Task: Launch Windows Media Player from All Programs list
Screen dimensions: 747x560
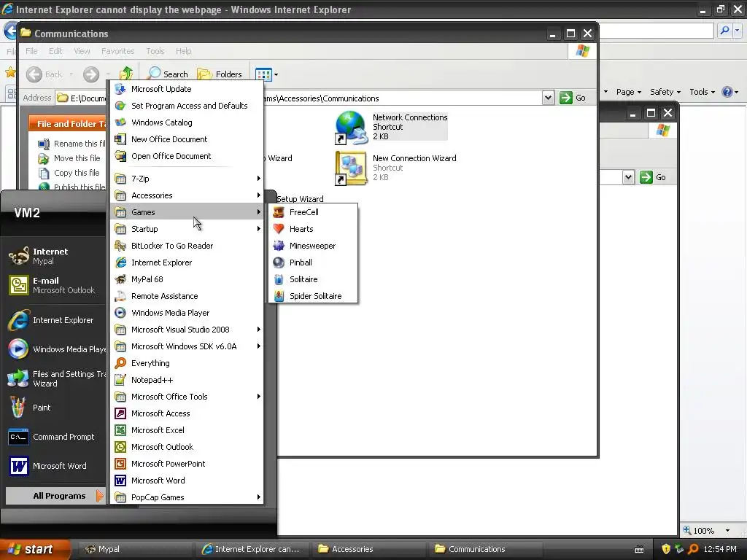Action: coord(187,313)
